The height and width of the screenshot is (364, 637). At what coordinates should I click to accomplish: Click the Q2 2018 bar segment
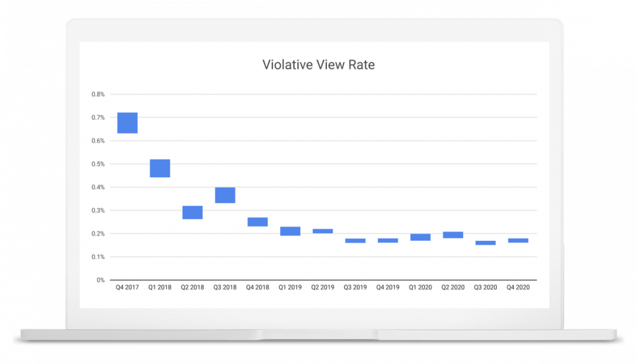pos(192,212)
